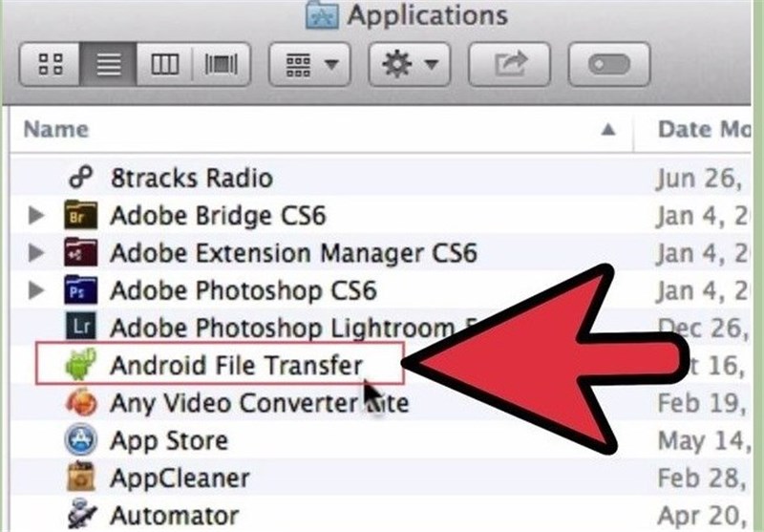Select the Adobe Photoshop Lightroom icon

80,328
